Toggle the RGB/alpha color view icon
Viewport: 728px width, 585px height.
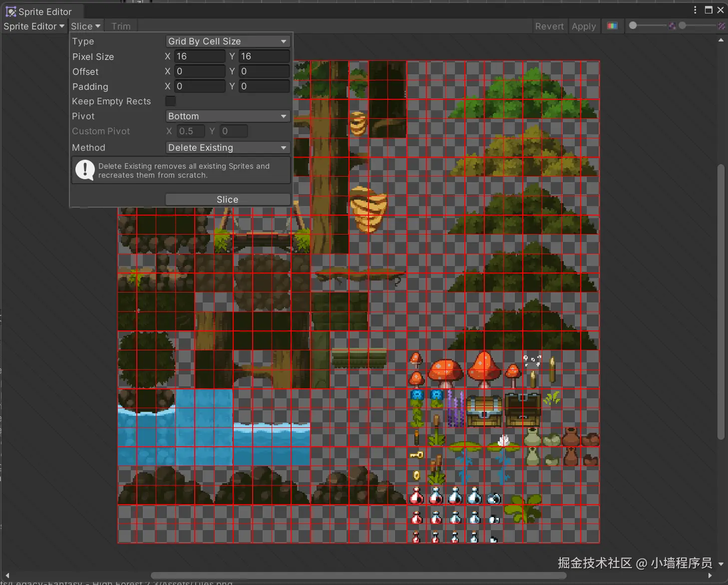pyautogui.click(x=612, y=26)
